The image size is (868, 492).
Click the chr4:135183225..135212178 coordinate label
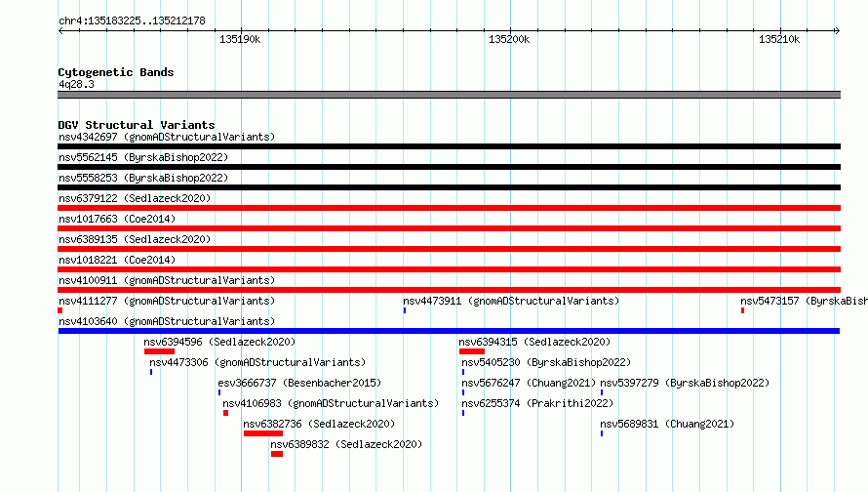click(132, 21)
